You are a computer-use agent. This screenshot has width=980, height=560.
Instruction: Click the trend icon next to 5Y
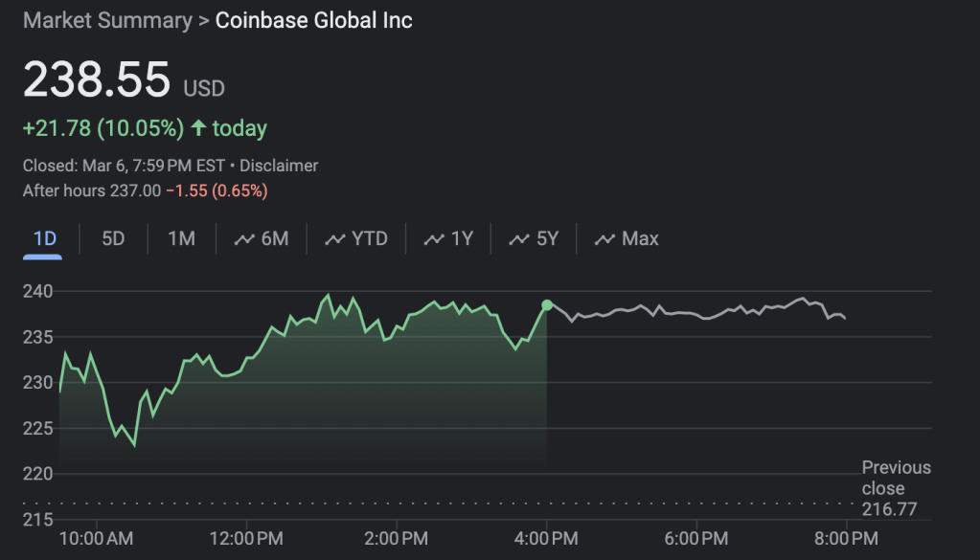pyautogui.click(x=518, y=239)
